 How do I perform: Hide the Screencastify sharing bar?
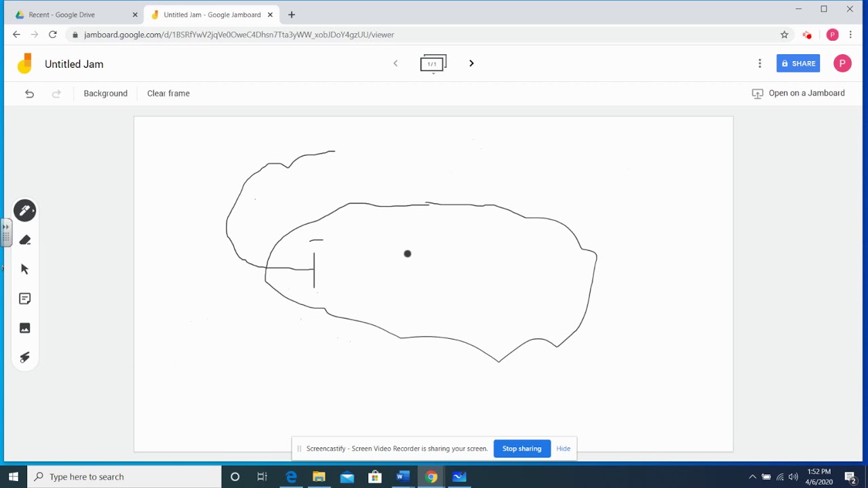564,449
